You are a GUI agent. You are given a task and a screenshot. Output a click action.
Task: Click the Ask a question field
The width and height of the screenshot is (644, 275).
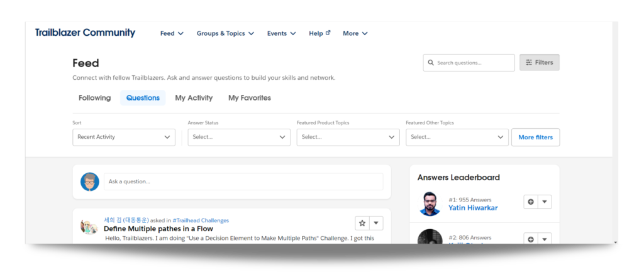(243, 181)
